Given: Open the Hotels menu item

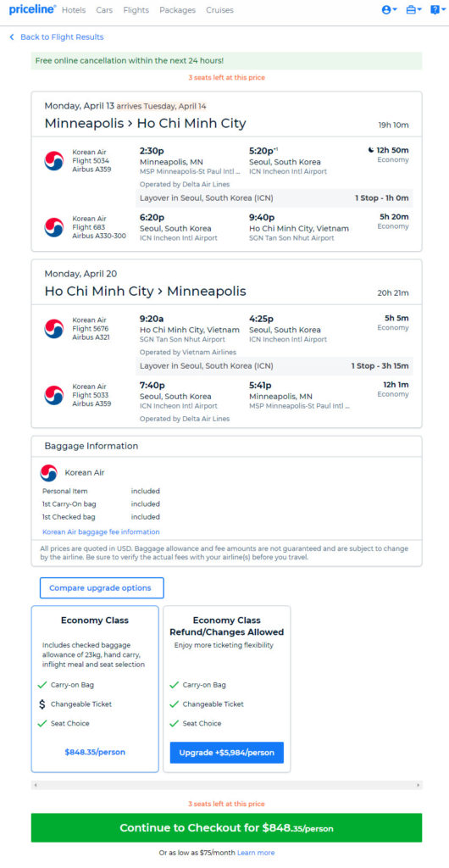Looking at the screenshot, I should [74, 10].
